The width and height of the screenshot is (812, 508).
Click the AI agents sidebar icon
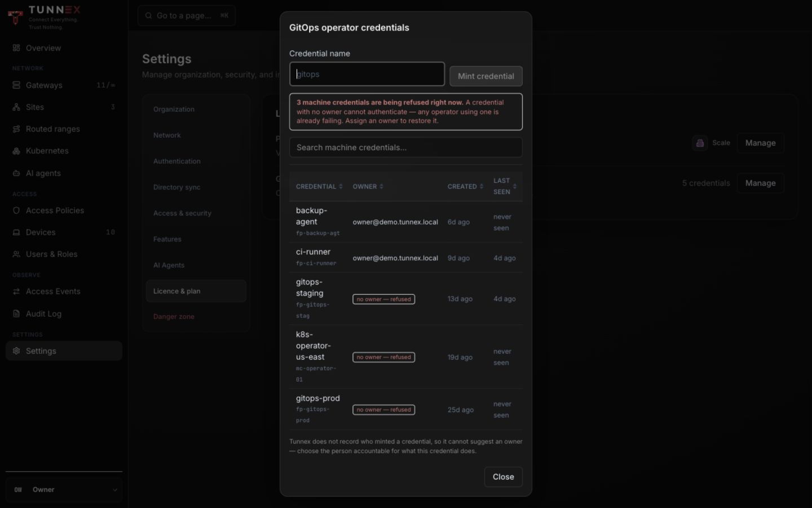(16, 173)
